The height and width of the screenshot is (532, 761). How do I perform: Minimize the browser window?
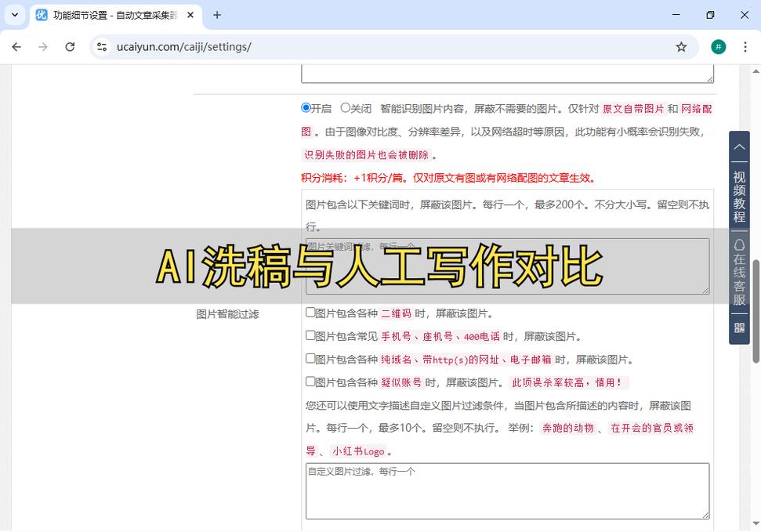676,15
